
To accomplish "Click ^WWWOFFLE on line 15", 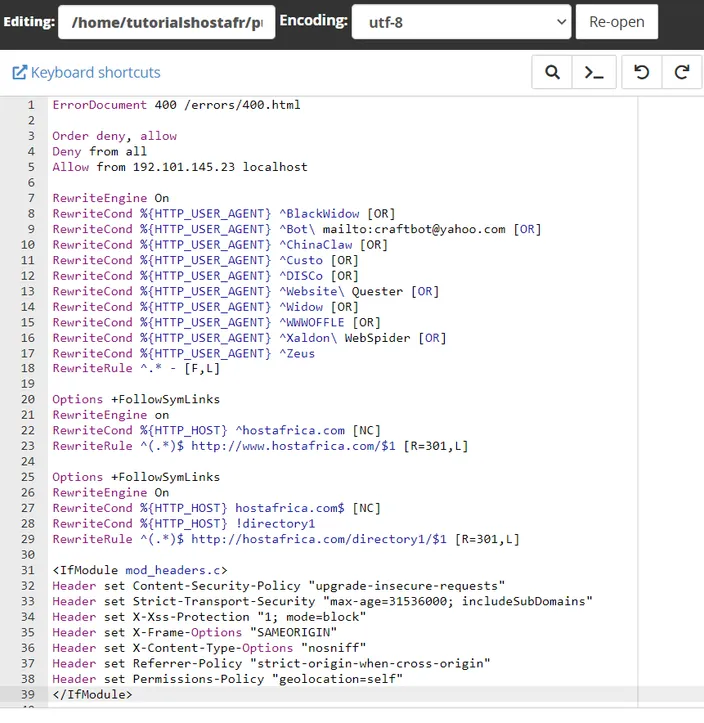I will (x=312, y=322).
